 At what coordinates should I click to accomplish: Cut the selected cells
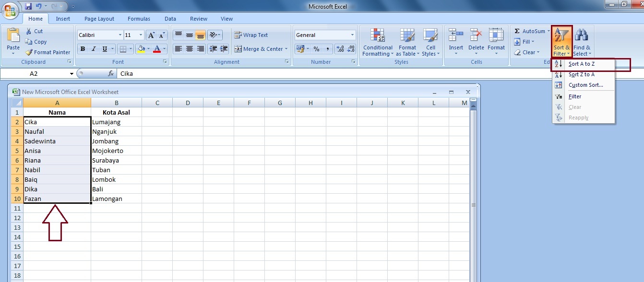(x=34, y=31)
